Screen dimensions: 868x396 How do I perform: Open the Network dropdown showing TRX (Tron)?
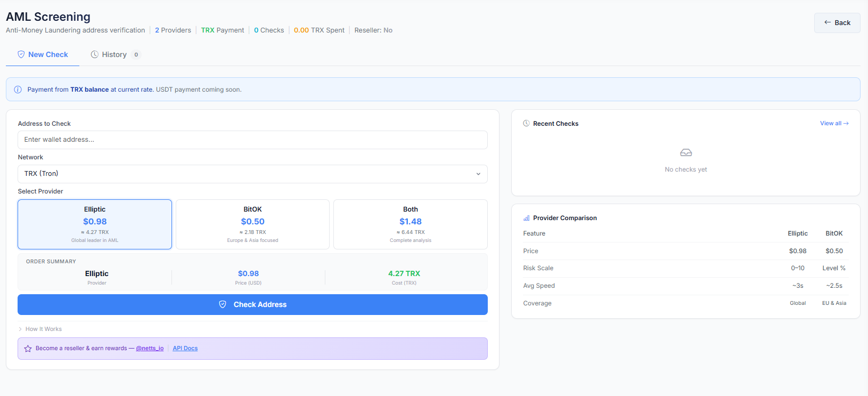pyautogui.click(x=252, y=174)
